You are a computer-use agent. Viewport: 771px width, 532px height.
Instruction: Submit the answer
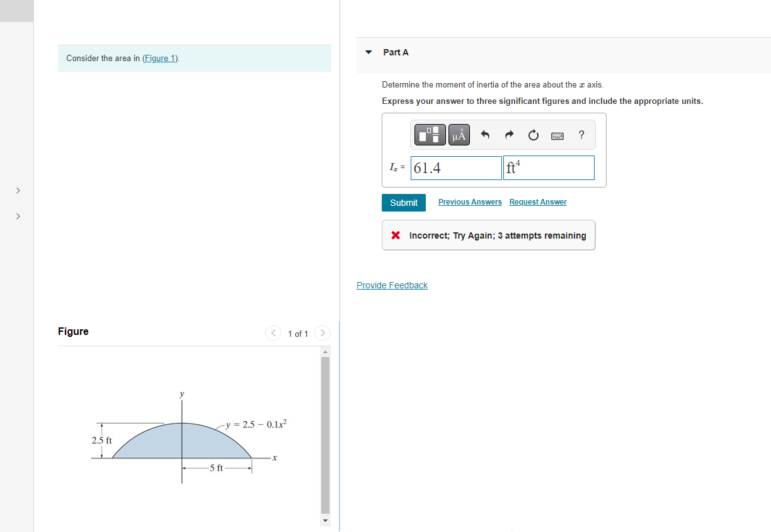coord(404,203)
